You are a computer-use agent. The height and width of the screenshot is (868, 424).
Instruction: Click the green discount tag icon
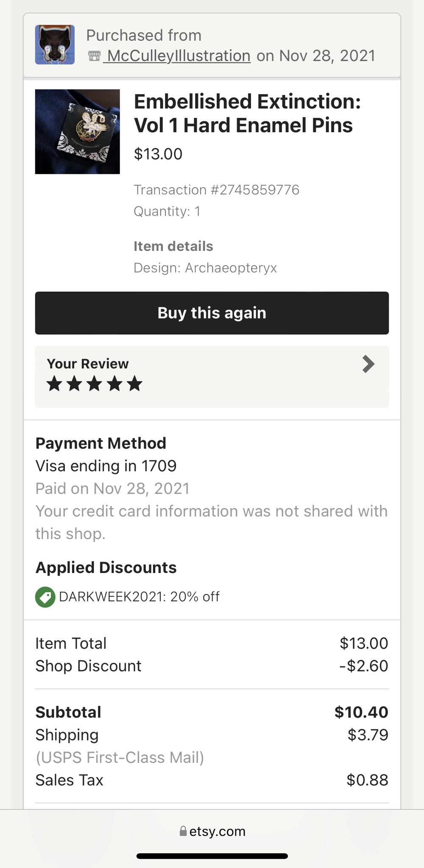[x=45, y=597]
